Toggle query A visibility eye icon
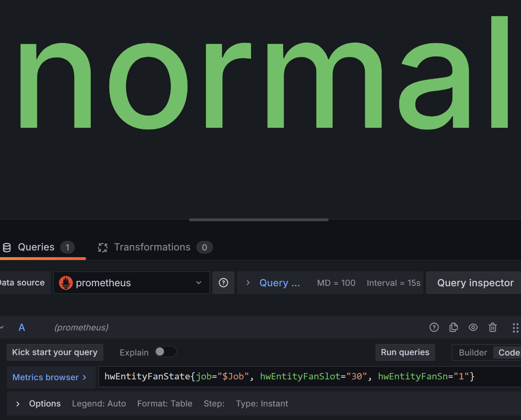The image size is (521, 420). pos(473,327)
